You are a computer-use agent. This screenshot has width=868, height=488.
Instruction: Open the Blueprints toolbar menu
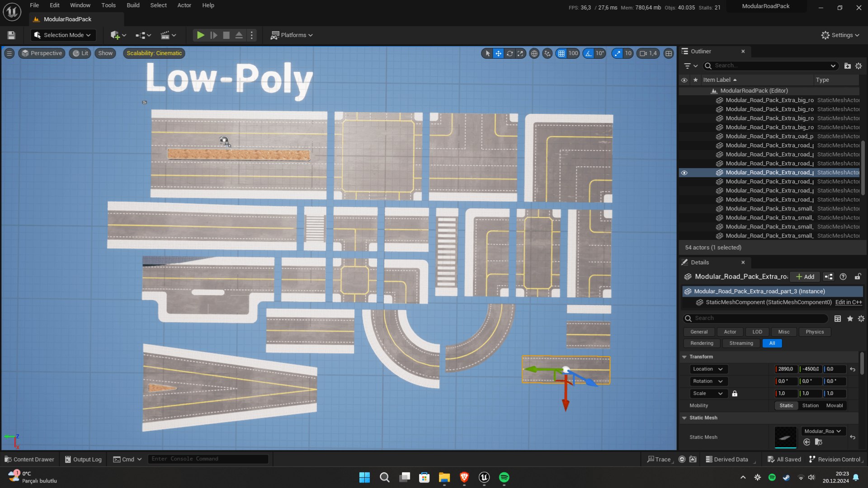point(143,35)
